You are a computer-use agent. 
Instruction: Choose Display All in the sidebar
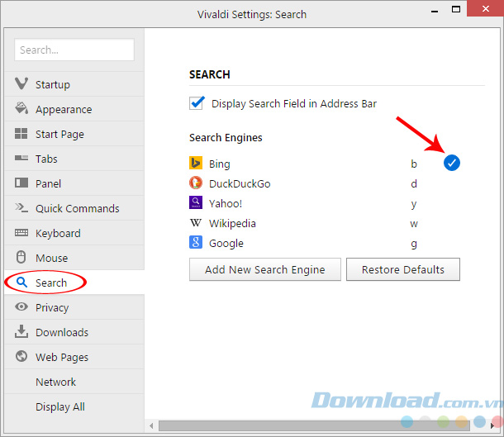[x=59, y=406]
